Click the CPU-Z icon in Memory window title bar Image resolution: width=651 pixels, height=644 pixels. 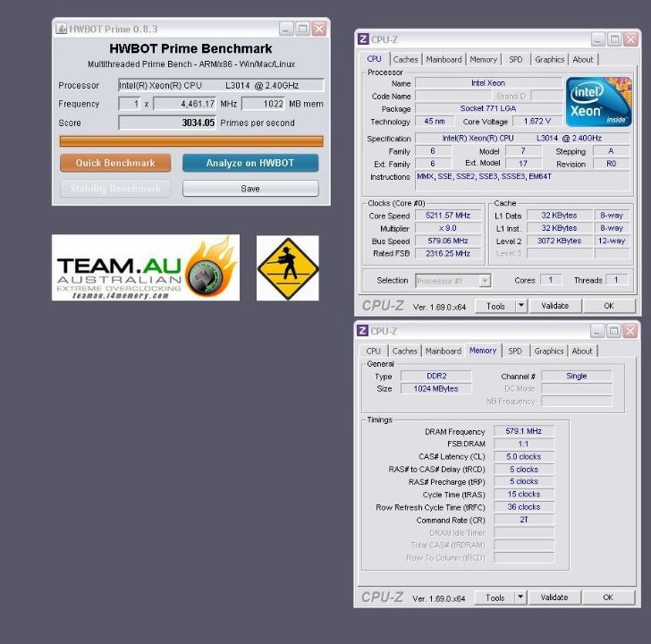coord(363,331)
